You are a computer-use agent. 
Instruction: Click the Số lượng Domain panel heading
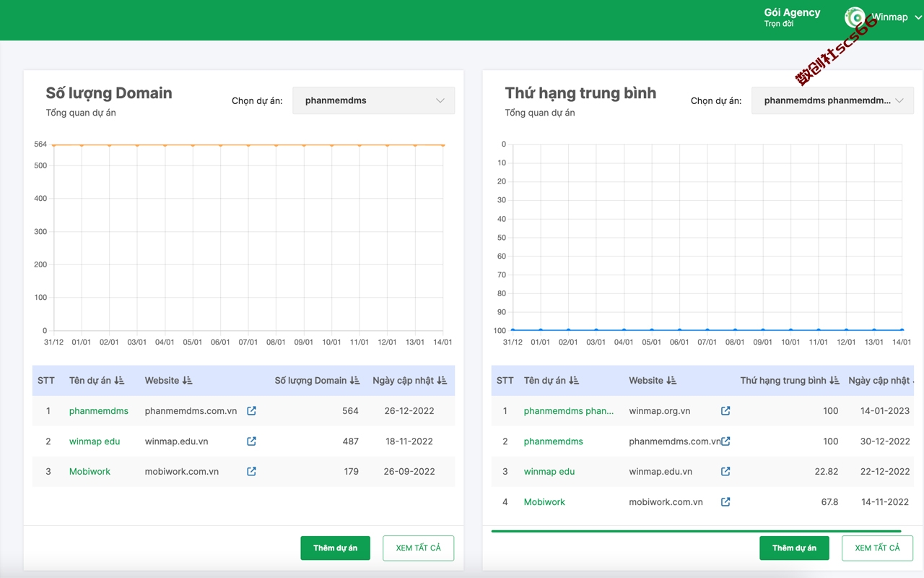pos(109,92)
